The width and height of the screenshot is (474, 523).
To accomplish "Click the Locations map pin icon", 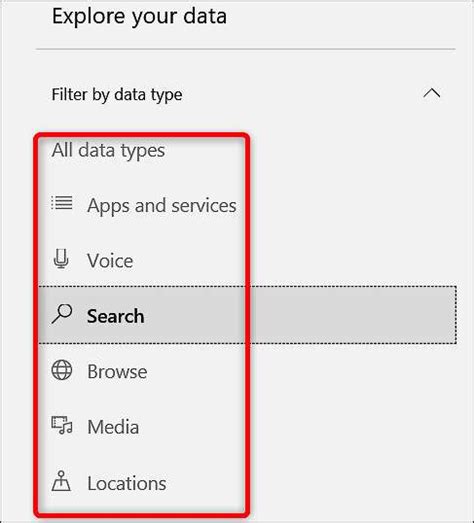I will point(61,481).
